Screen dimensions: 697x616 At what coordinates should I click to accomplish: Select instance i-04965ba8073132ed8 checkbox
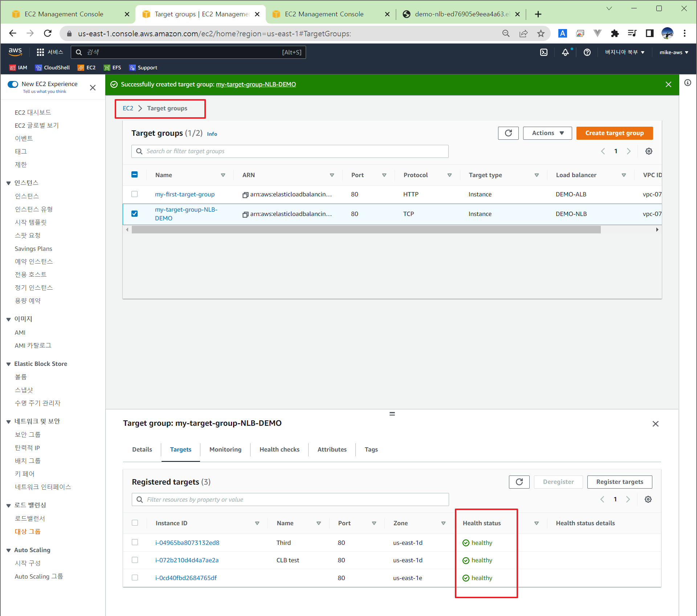(x=135, y=542)
